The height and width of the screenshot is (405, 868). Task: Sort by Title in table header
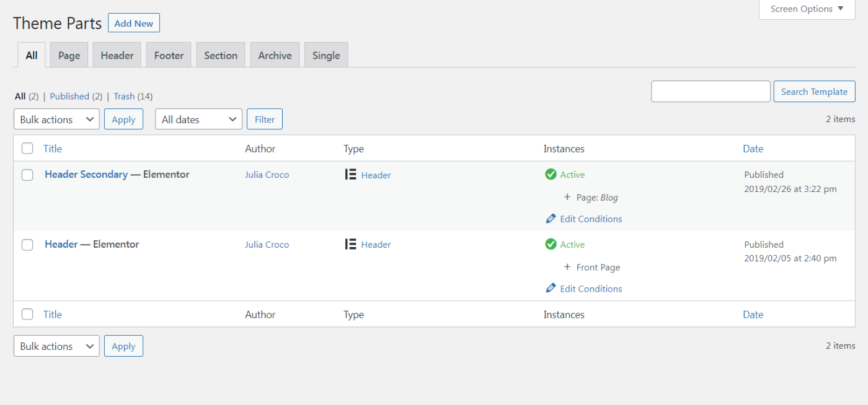coord(53,149)
